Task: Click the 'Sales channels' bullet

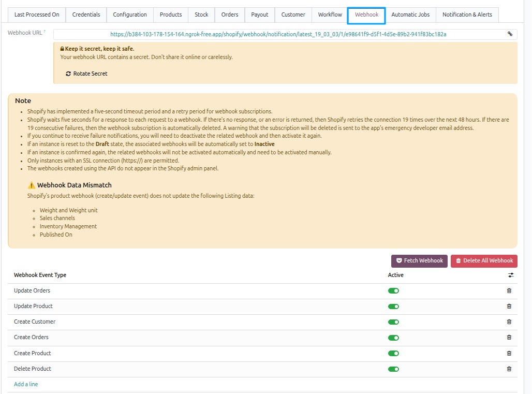Action: coord(57,218)
